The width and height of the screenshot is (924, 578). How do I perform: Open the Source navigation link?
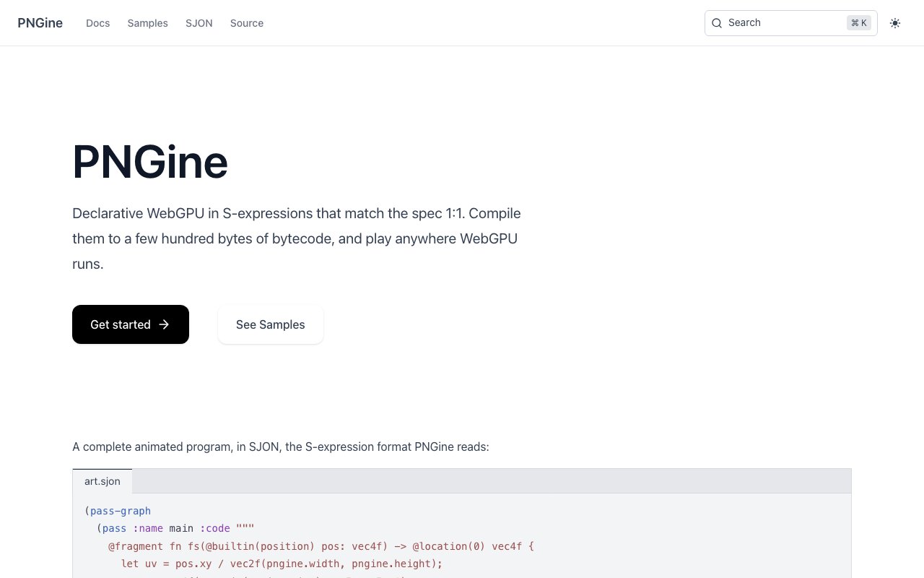coord(247,23)
